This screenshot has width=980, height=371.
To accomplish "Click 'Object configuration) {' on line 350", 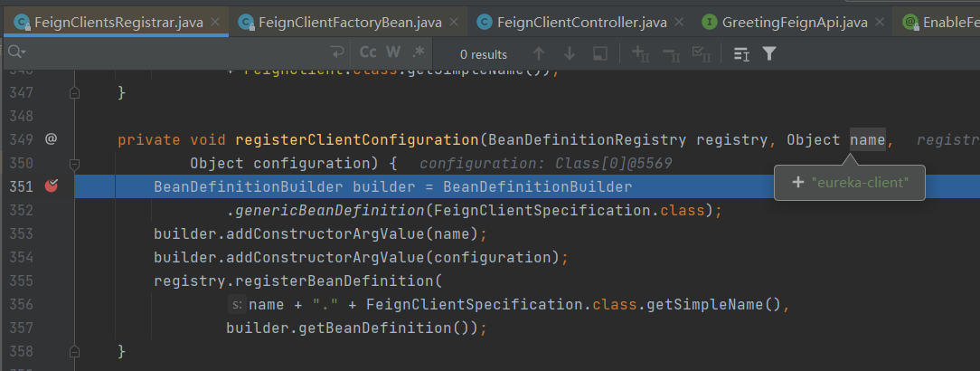I will pos(294,163).
